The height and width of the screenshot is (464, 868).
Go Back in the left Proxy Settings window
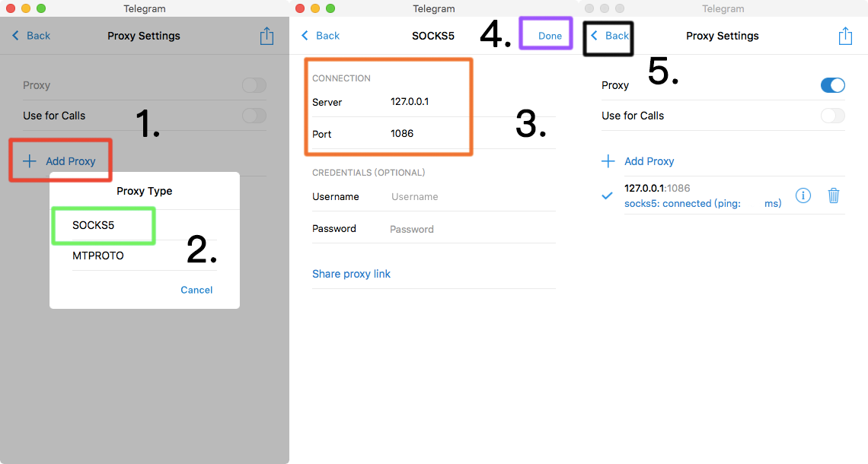pos(31,36)
